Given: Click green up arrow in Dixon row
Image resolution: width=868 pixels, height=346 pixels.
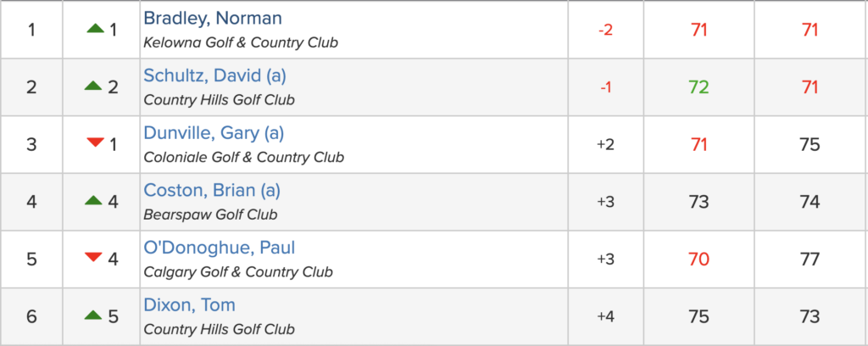Looking at the screenshot, I should (95, 316).
